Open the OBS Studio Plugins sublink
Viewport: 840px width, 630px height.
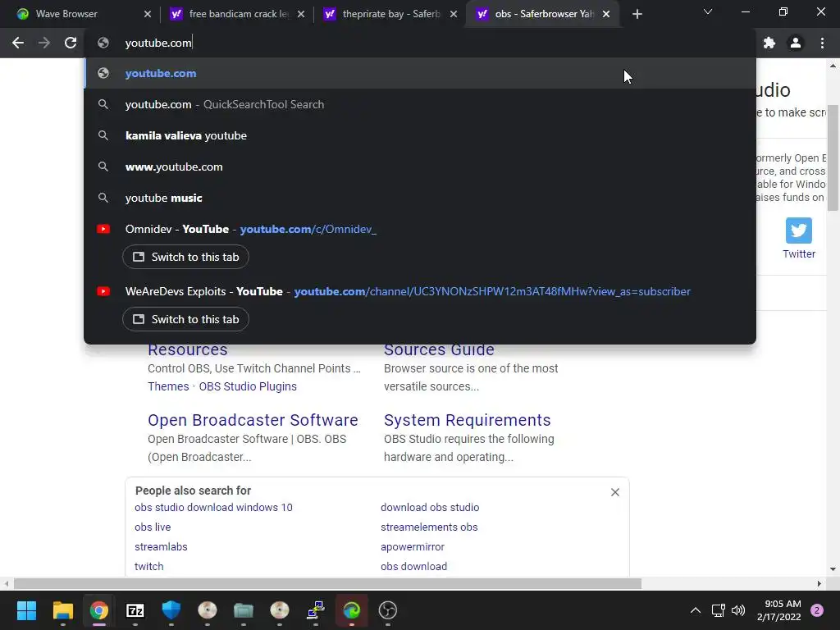[248, 386]
